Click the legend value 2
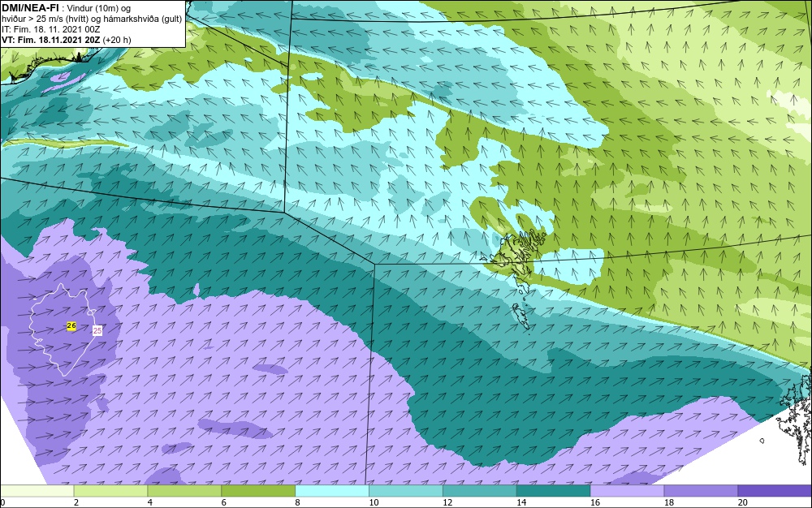Image resolution: width=812 pixels, height=508 pixels. [x=76, y=502]
